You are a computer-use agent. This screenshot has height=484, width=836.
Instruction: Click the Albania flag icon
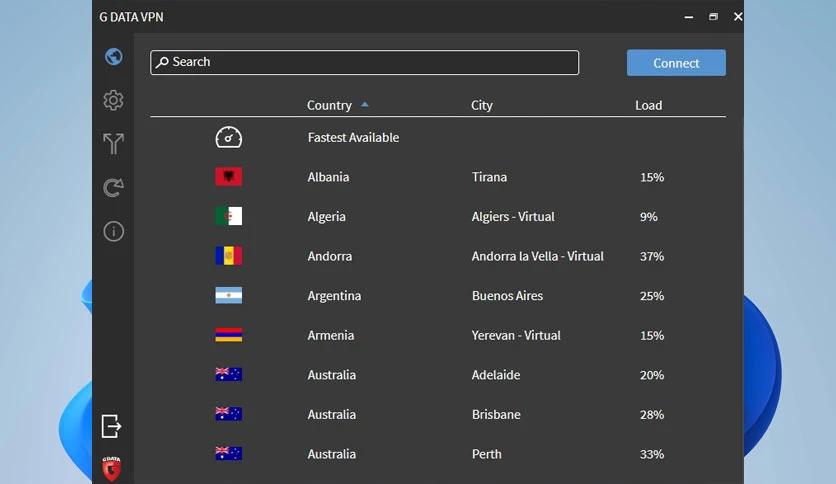point(229,176)
